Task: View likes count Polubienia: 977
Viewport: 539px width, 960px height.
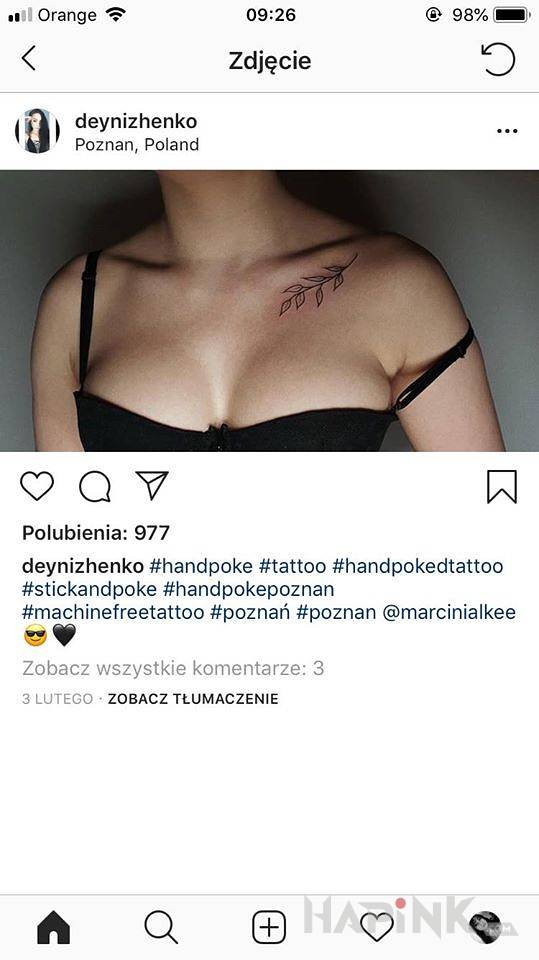Action: point(96,533)
